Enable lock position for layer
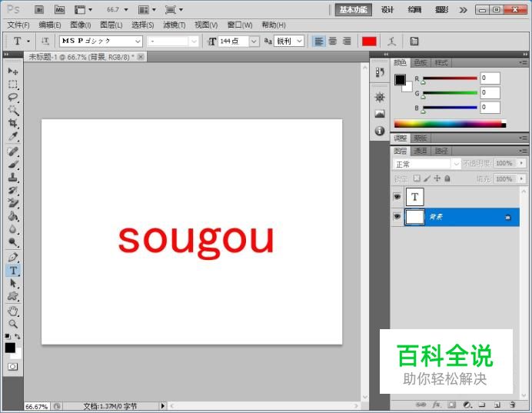The width and height of the screenshot is (532, 413). [437, 178]
